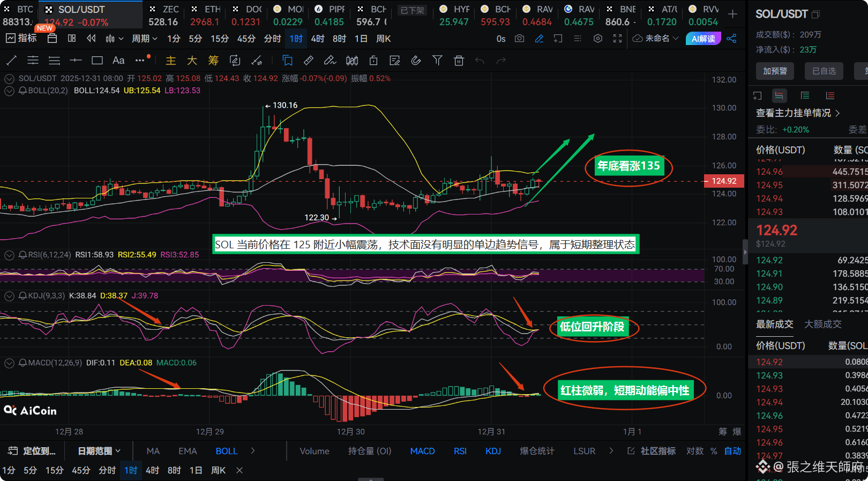Toggle 对数 logarithmic scale
Image resolution: width=868 pixels, height=481 pixels.
click(x=695, y=451)
